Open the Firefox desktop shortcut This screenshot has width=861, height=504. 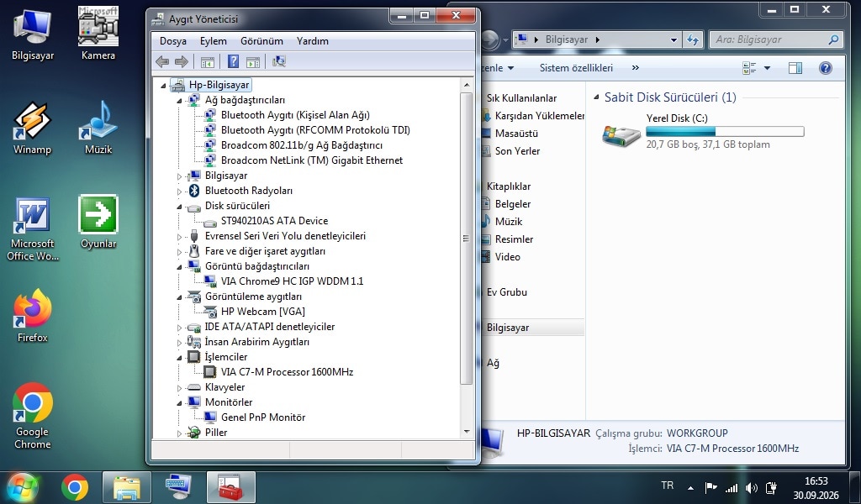(33, 317)
